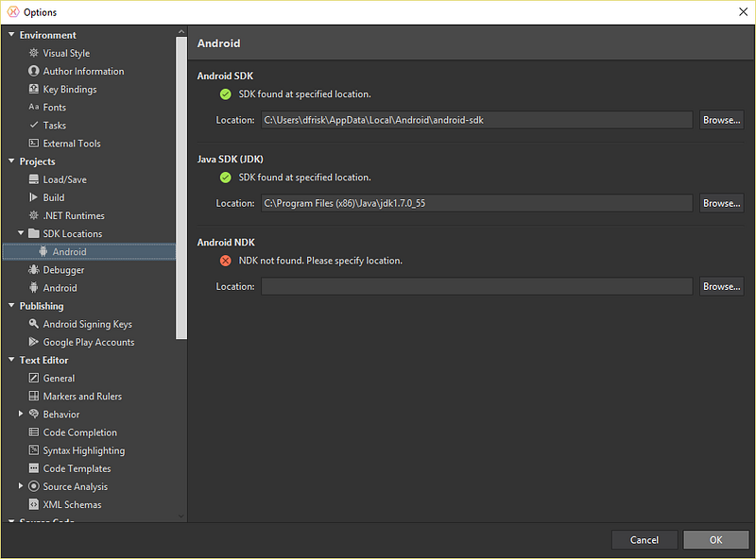This screenshot has width=756, height=559.
Task: Open the Key Bindings label
Action: tap(70, 89)
